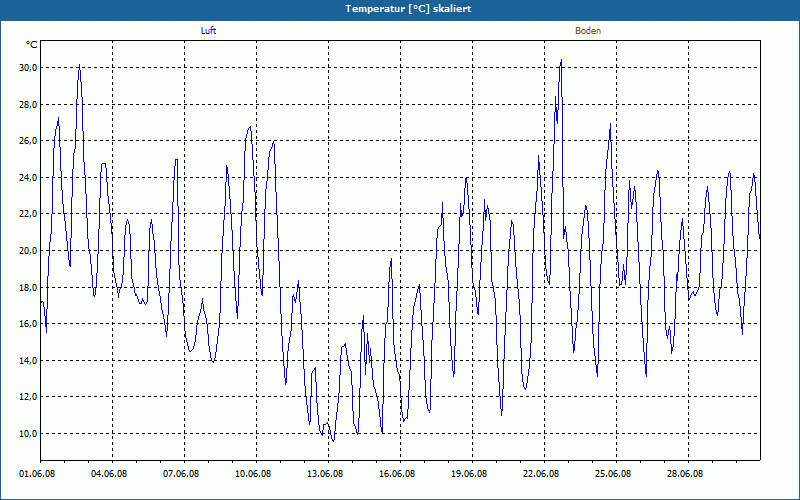Click the Boden legend label
This screenshot has height=500, width=800.
tap(588, 31)
